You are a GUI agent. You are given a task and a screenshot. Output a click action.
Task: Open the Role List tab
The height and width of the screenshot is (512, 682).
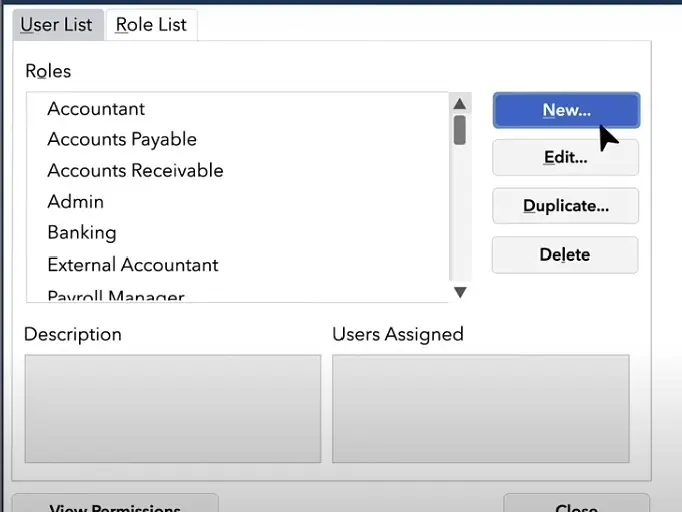pyautogui.click(x=151, y=25)
